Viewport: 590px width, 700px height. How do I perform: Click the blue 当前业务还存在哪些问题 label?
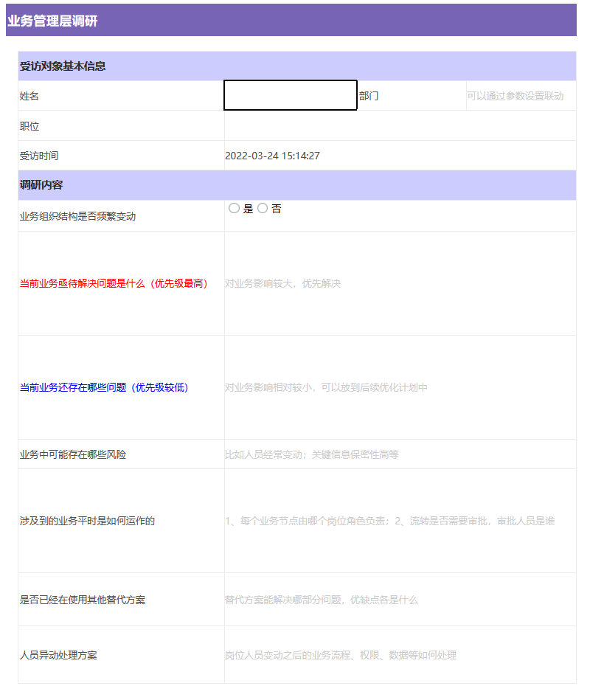click(x=104, y=387)
